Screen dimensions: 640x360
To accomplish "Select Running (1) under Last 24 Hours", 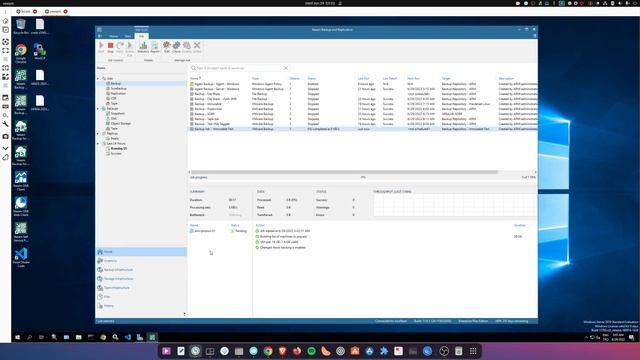I will click(119, 149).
